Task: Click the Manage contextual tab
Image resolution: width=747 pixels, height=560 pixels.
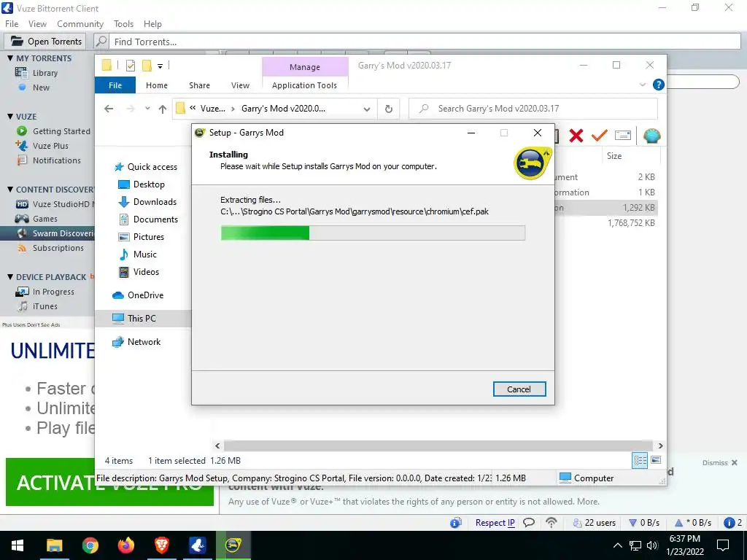Action: (305, 67)
